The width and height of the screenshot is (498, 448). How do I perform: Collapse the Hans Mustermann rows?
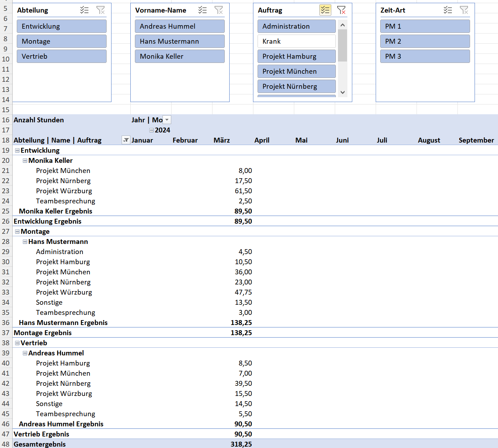tap(25, 241)
